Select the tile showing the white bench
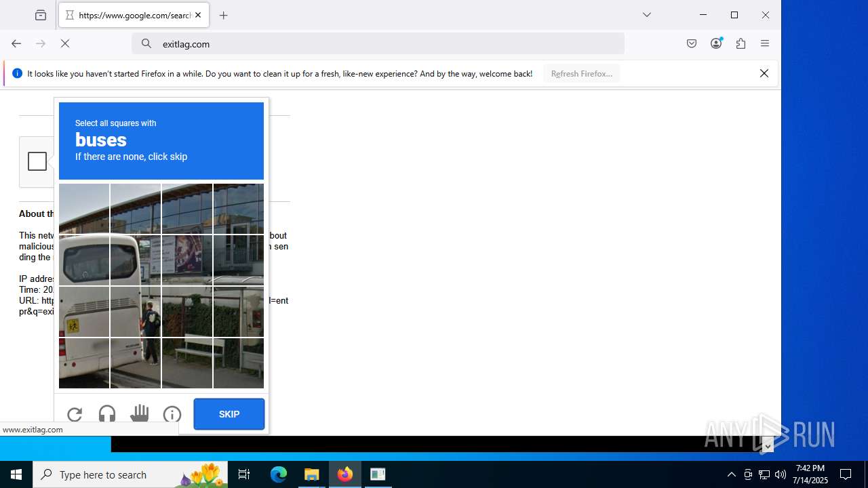Image resolution: width=868 pixels, height=488 pixels. 187,363
